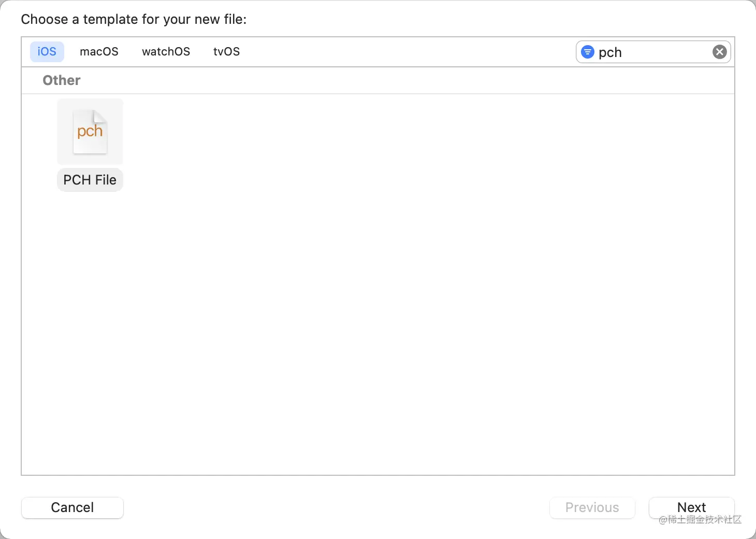Click the 'Choose a template' heading text
The width and height of the screenshot is (756, 539).
(x=134, y=20)
